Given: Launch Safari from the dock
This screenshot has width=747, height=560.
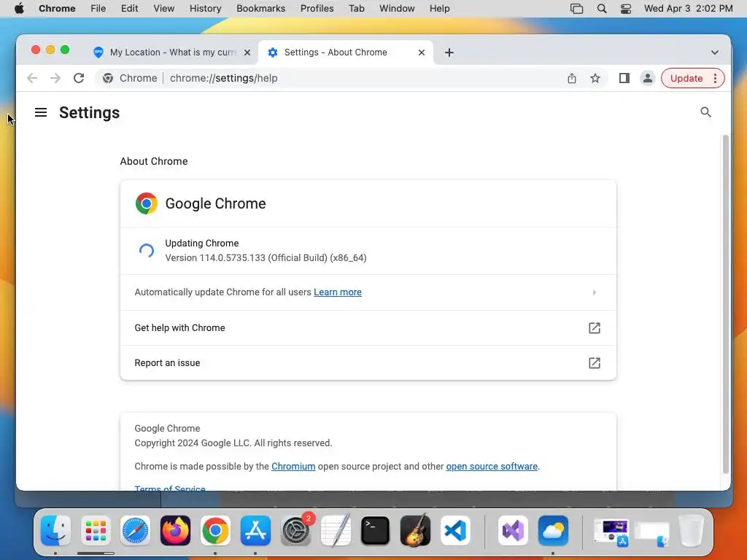Looking at the screenshot, I should click(x=135, y=531).
